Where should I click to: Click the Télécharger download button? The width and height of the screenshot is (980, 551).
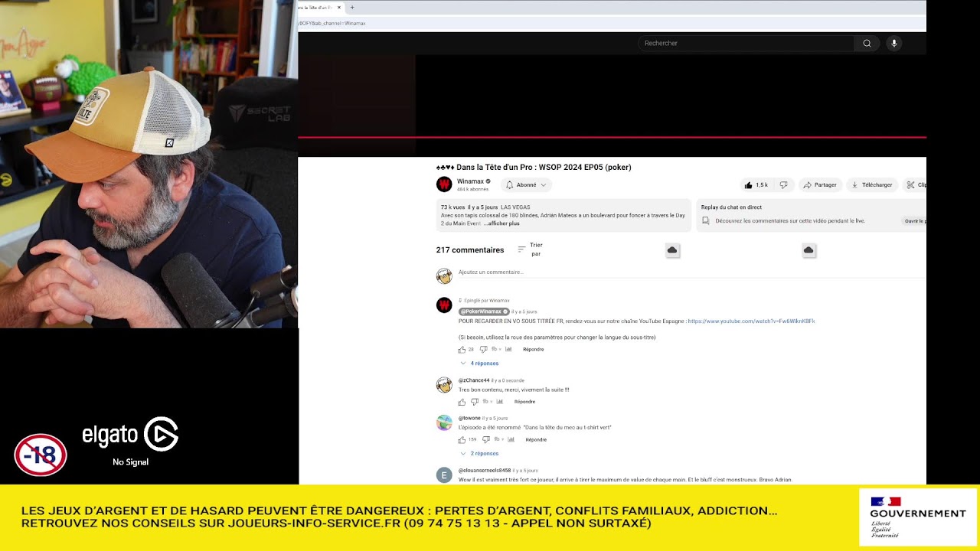pos(871,185)
